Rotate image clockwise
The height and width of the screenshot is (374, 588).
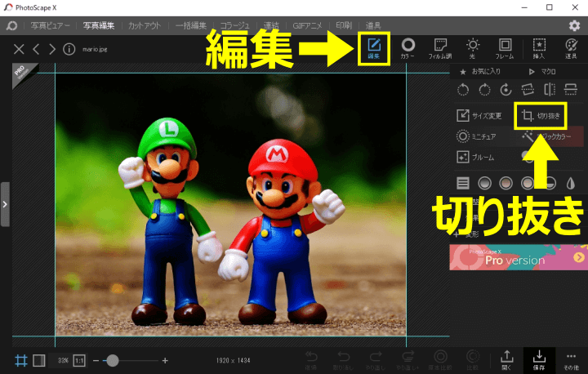tap(484, 90)
